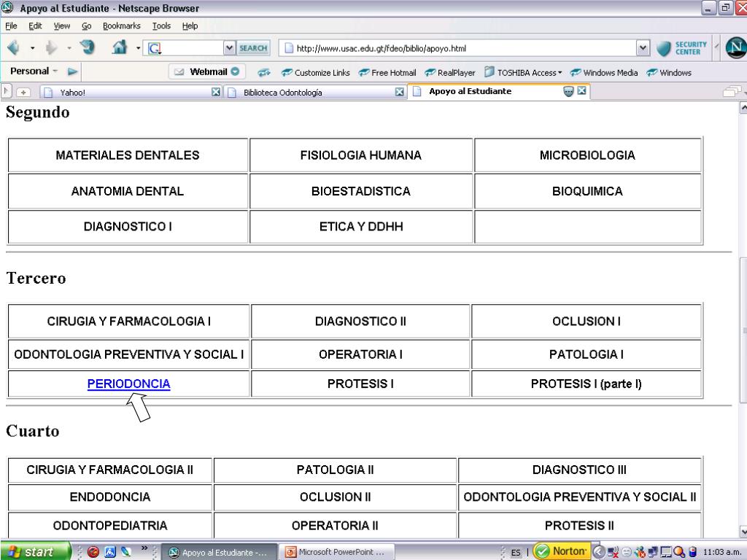Click the third quick launch icon
Screen dimensions: 747x560
126,552
